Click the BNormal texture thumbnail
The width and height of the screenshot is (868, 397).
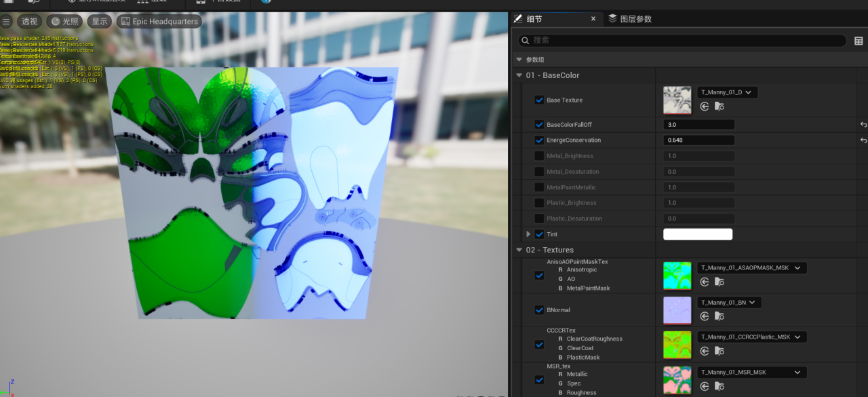click(x=677, y=310)
